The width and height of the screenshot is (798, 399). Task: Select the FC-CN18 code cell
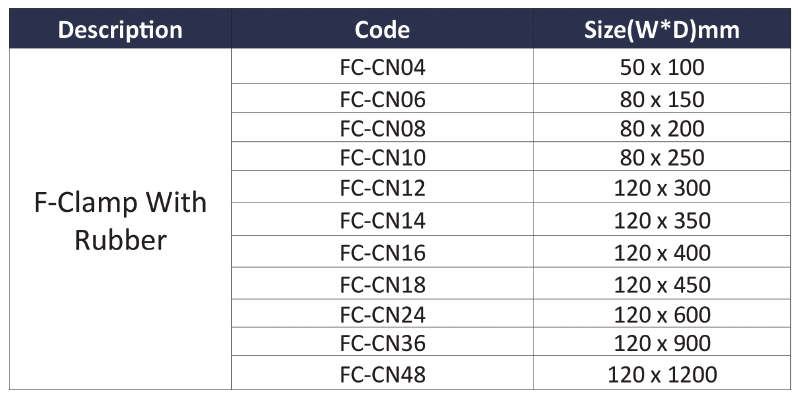[382, 283]
